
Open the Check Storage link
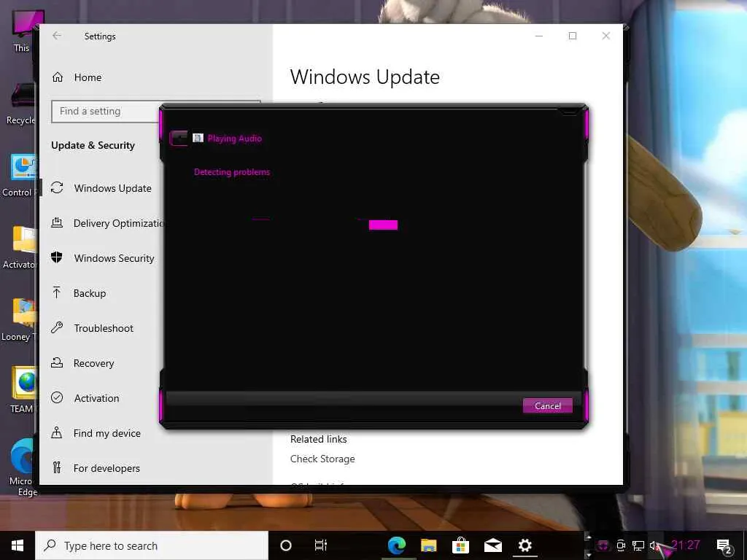[322, 459]
